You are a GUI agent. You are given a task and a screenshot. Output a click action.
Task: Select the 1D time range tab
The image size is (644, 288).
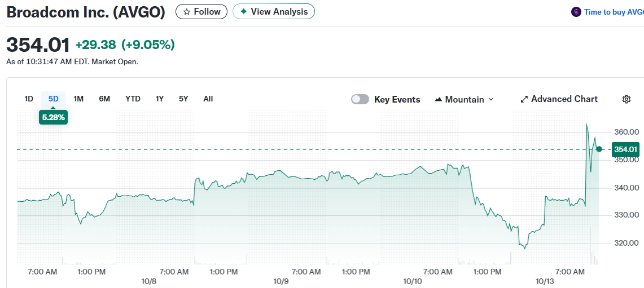coord(29,99)
